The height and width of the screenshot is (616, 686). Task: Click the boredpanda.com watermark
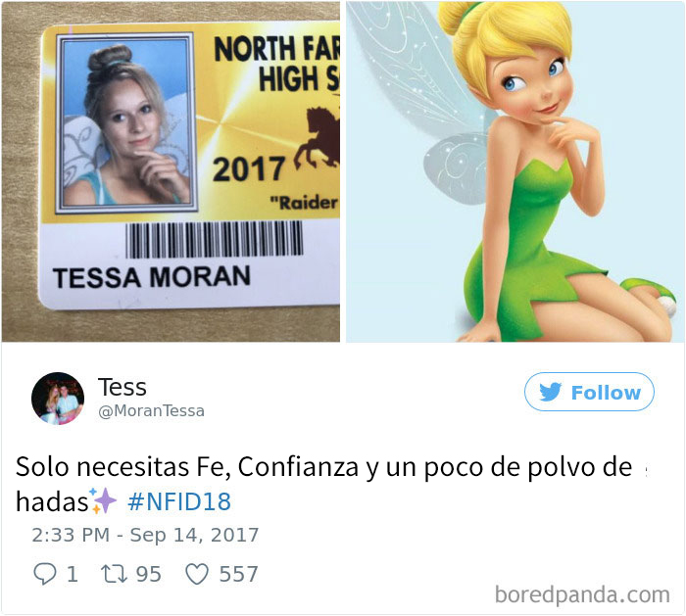tap(582, 594)
